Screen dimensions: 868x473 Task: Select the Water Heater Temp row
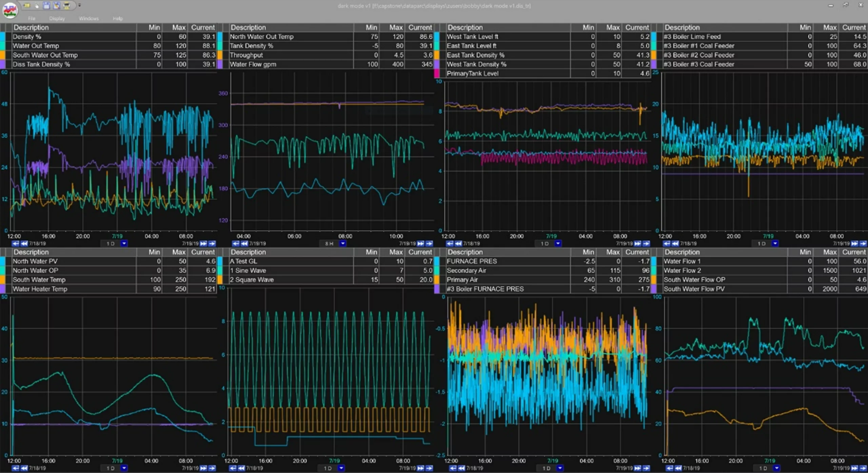108,289
